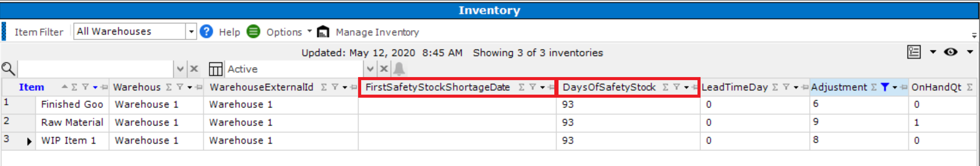The width and height of the screenshot is (980, 166).
Task: Click the blue Help question mark icon
Action: click(206, 32)
